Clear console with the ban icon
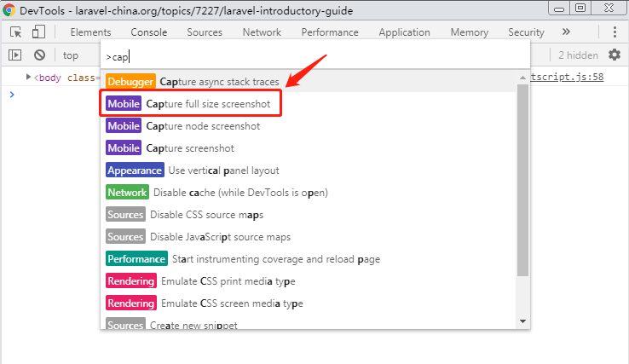The height and width of the screenshot is (364, 629). pos(39,55)
